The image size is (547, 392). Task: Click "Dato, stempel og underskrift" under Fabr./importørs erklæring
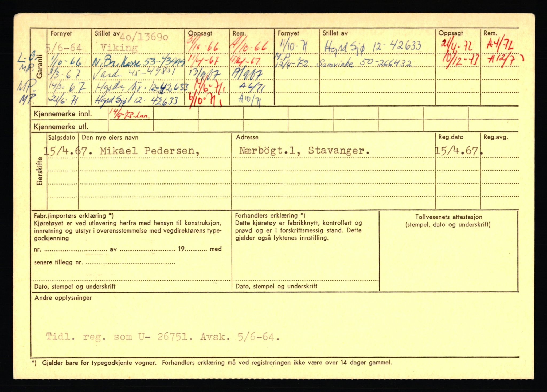[x=75, y=287]
